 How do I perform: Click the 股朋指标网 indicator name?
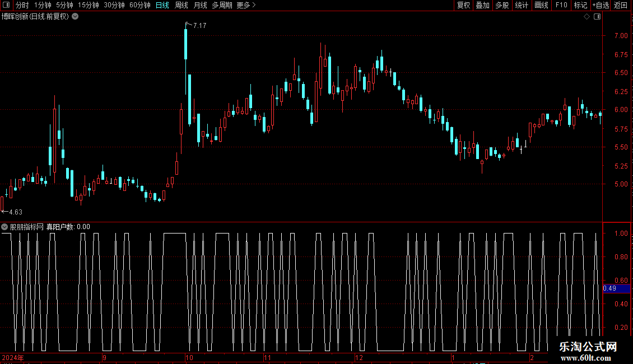coord(27,227)
